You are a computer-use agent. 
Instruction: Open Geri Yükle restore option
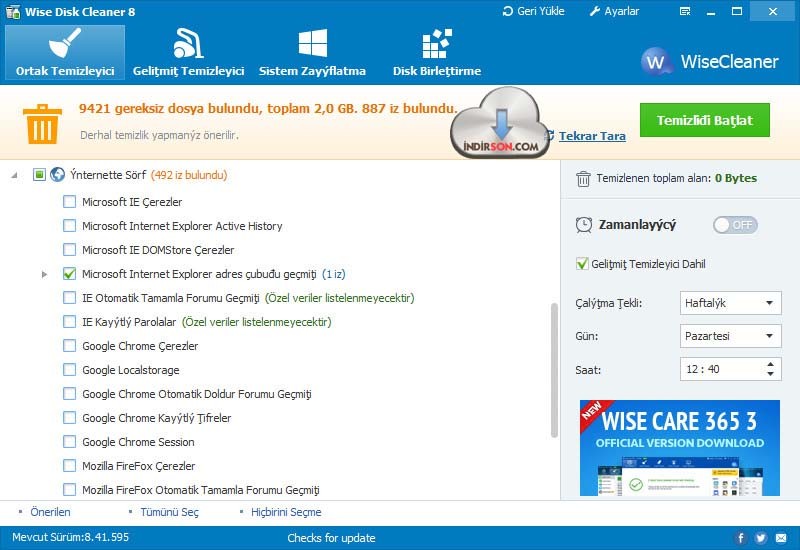pos(534,11)
